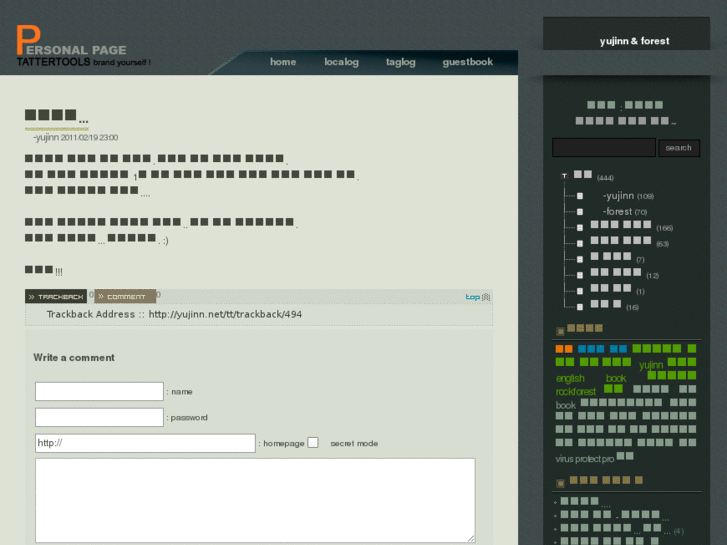727x545 pixels.
Task: Open the home menu item
Action: coord(283,62)
